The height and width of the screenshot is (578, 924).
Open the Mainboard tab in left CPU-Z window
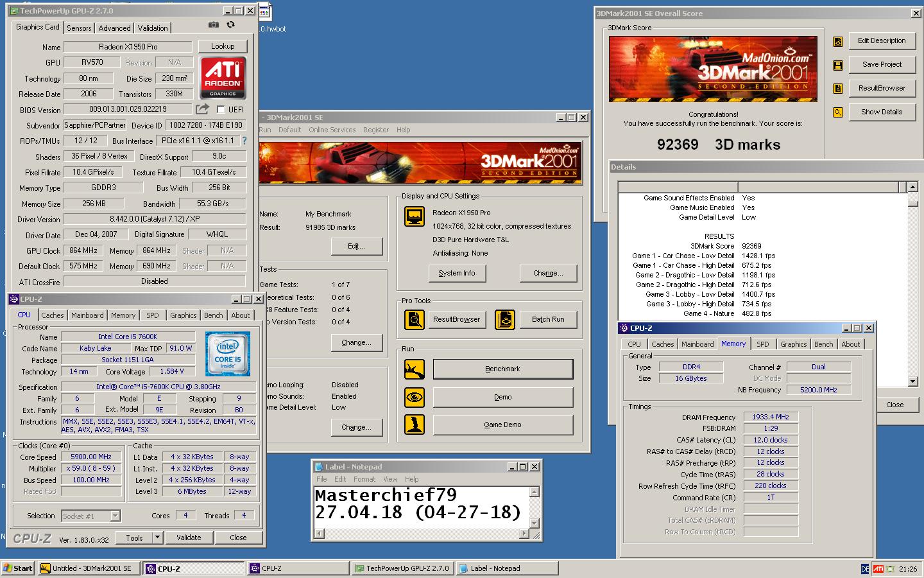point(87,315)
